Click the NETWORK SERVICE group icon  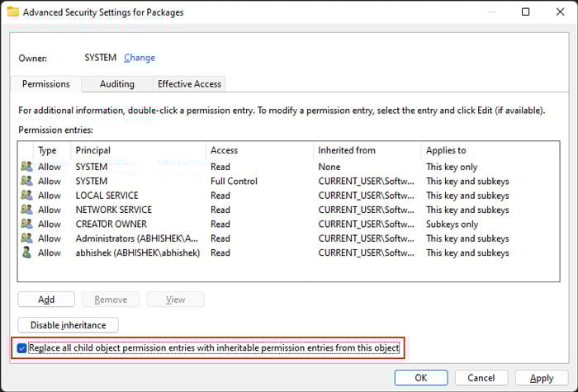26,210
